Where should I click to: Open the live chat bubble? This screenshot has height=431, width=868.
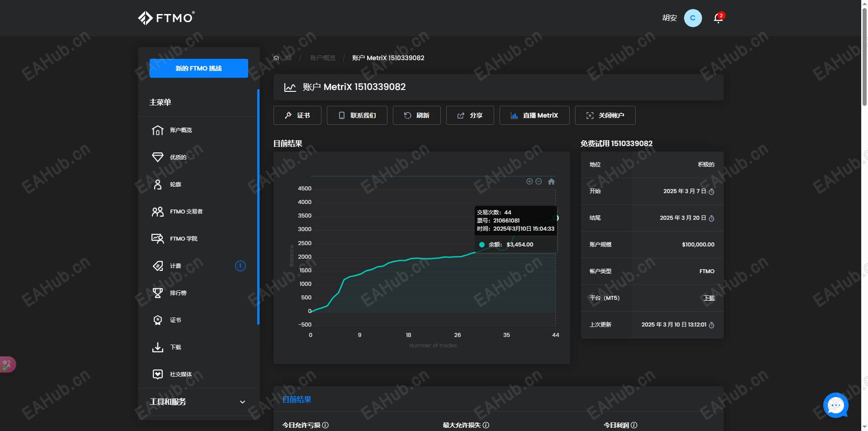(x=835, y=405)
